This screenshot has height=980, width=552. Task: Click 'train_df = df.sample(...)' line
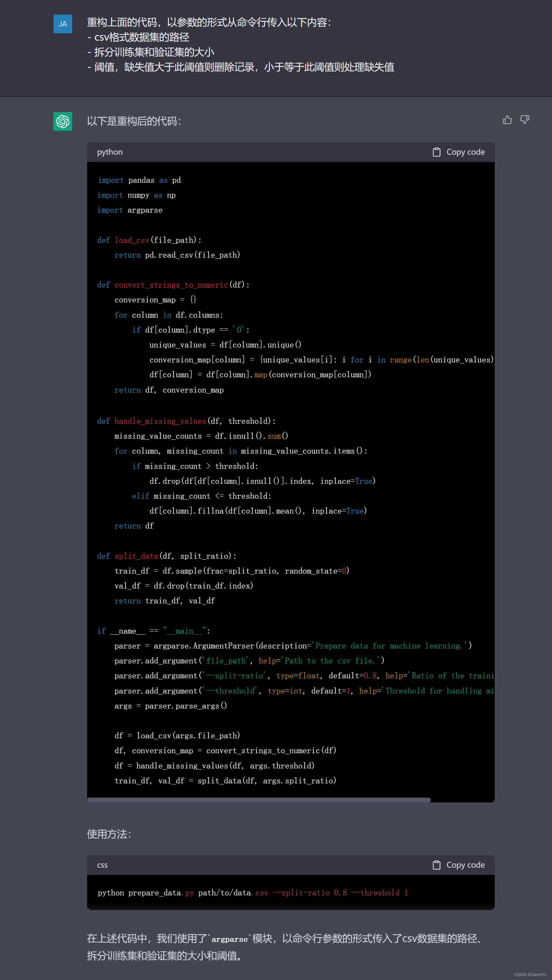[x=232, y=571]
